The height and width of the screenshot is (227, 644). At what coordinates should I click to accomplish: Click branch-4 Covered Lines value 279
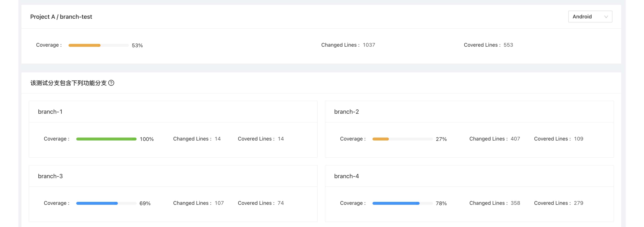578,203
